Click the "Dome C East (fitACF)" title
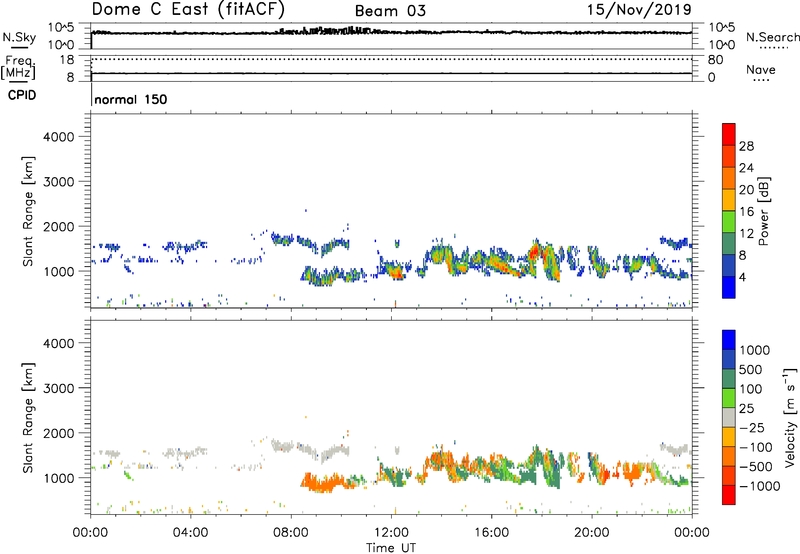The width and height of the screenshot is (800, 554). click(188, 9)
